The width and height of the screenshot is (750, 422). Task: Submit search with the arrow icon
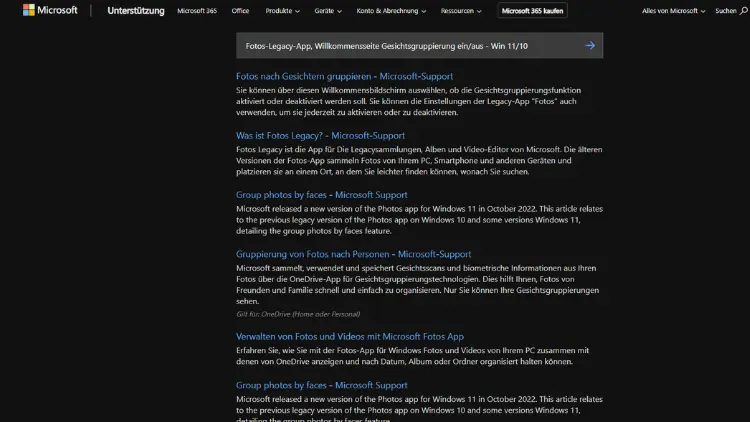(590, 46)
